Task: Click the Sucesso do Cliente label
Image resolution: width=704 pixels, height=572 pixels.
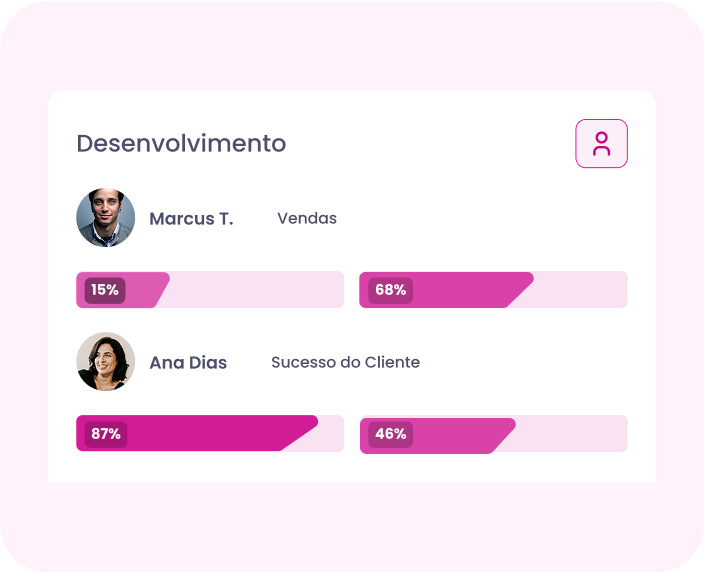Action: pos(345,362)
